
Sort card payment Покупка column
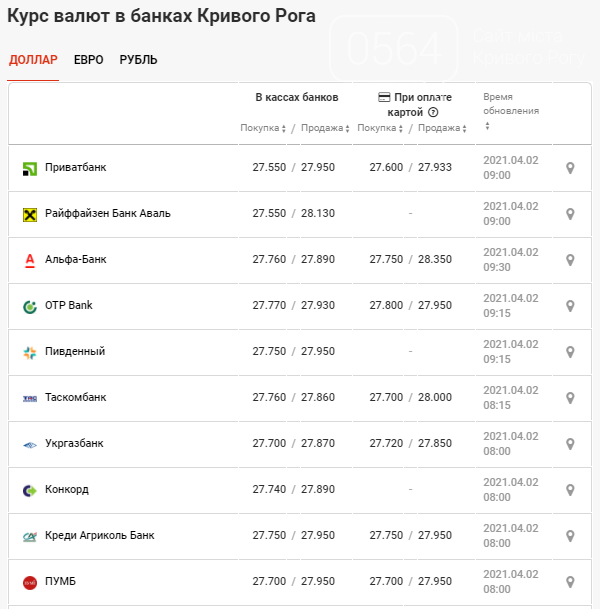380,128
